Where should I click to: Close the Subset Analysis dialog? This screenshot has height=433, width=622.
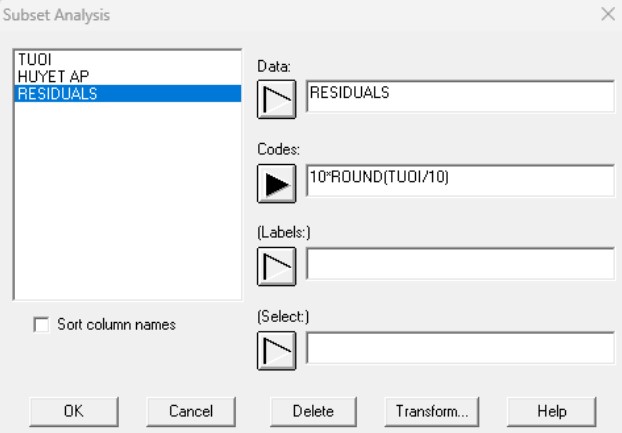click(x=607, y=16)
